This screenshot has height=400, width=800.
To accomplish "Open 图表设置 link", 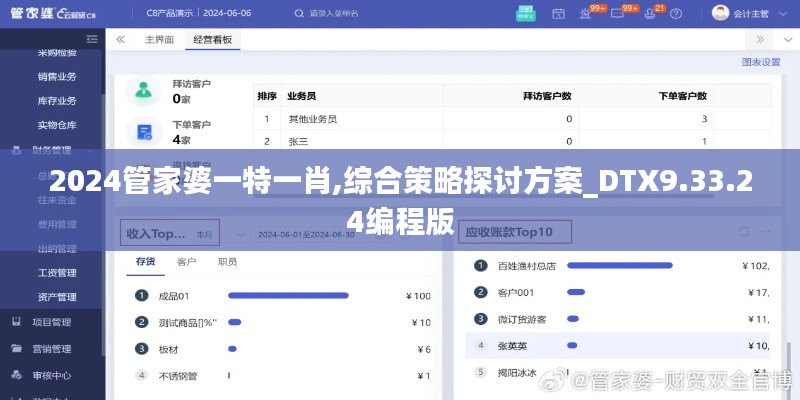I will click(x=761, y=62).
